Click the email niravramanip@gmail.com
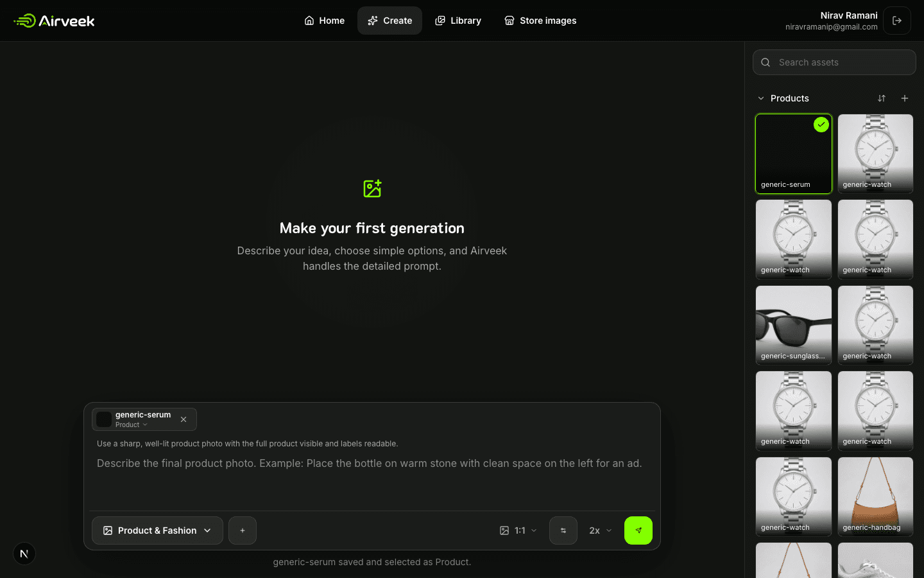Screen dimensions: 924x578 (832, 27)
